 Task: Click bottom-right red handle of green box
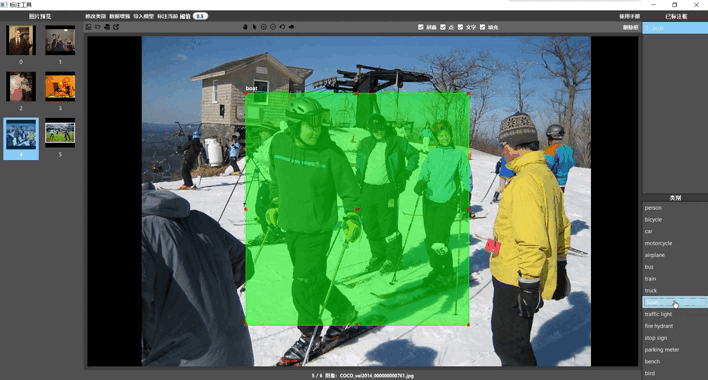pos(469,325)
